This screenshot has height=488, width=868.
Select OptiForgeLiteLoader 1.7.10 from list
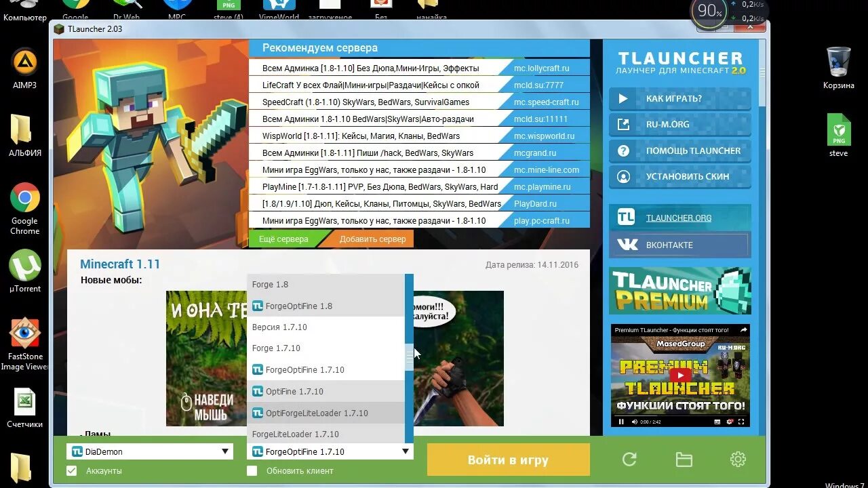(x=326, y=413)
